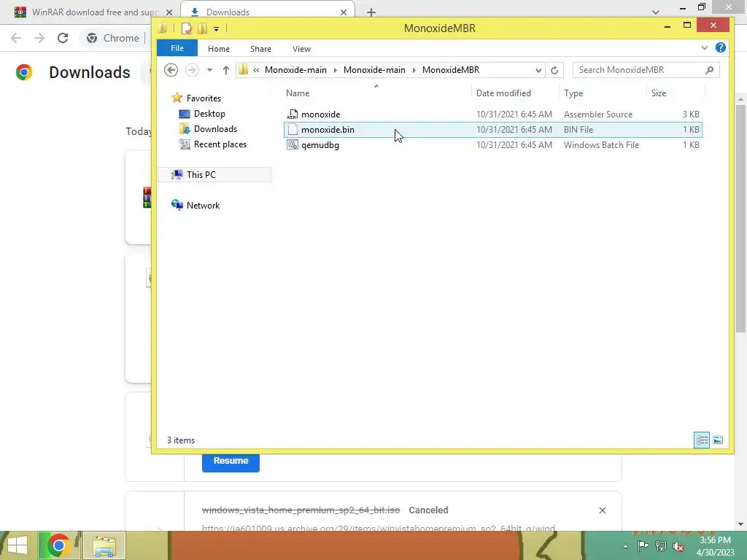
Task: Click Chrome back navigation arrow
Action: coord(16,38)
